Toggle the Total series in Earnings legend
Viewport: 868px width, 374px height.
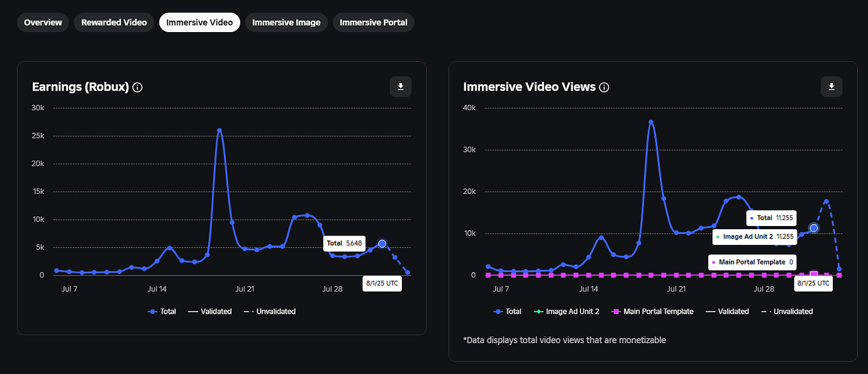162,312
